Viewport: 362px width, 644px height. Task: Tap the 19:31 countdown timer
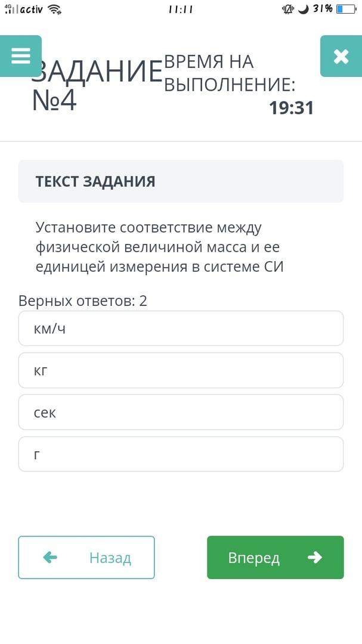291,108
